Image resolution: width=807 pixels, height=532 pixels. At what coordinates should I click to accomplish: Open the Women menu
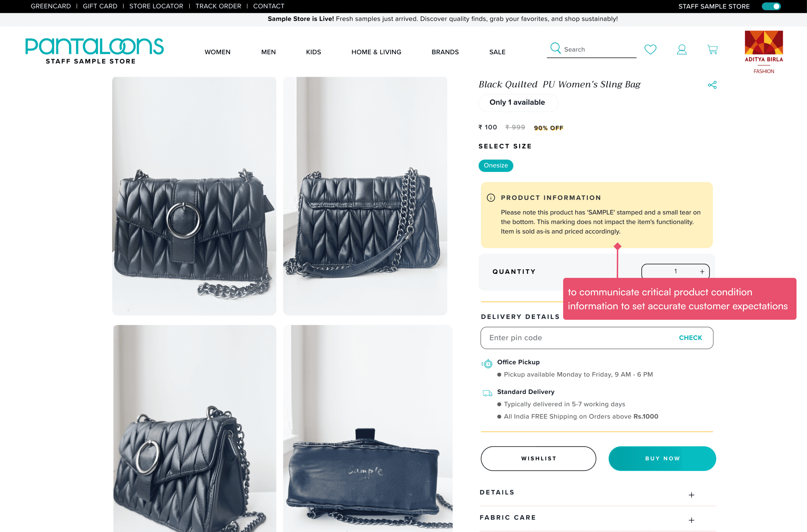217,52
